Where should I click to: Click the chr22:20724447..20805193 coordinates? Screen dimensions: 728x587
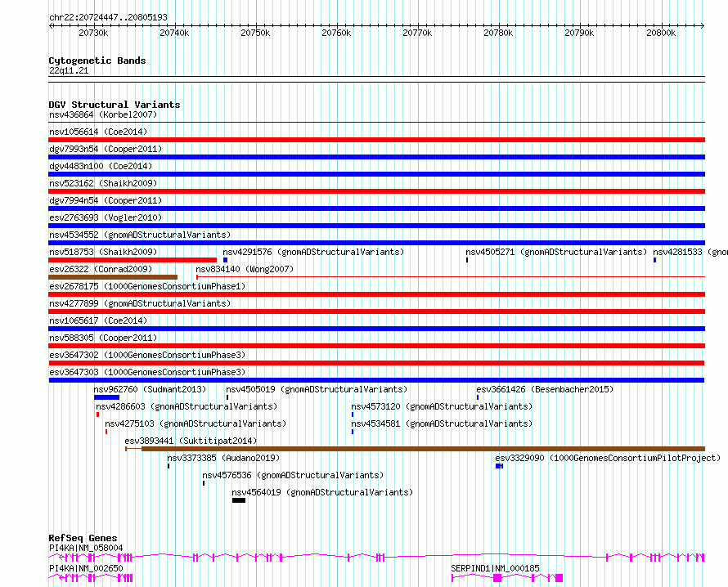point(108,18)
